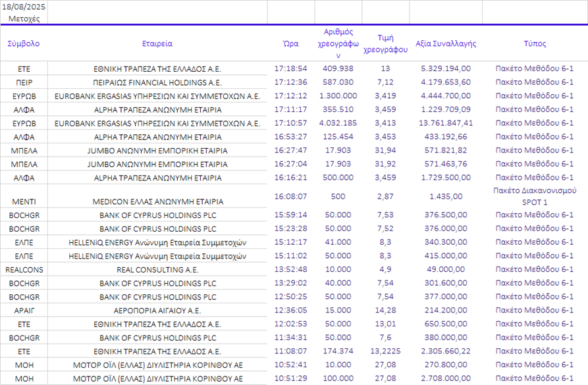Click the REAL CONSULTING Α.Ε. company cell
The image size is (588, 385).
click(157, 270)
